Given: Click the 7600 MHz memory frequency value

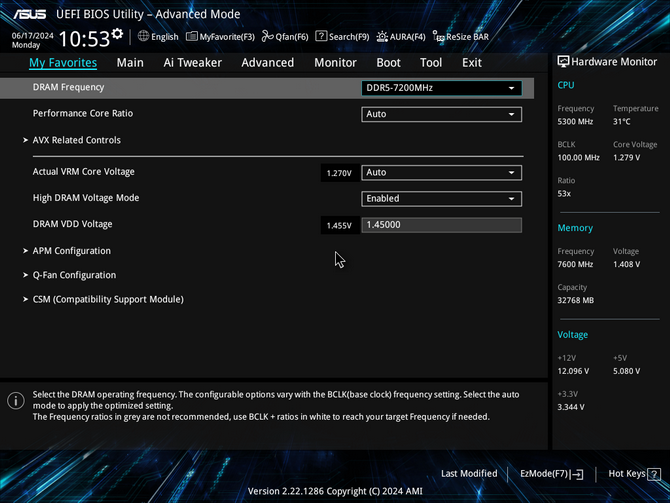Looking at the screenshot, I should point(575,265).
